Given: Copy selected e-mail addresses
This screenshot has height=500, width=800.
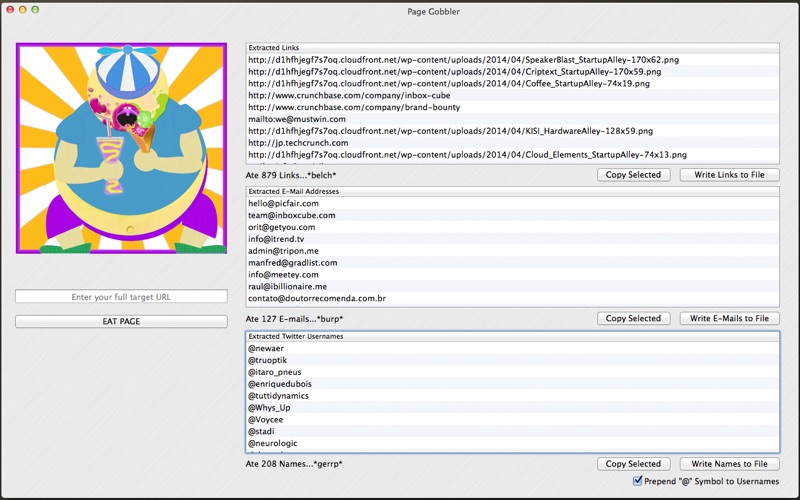Looking at the screenshot, I should pyautogui.click(x=633, y=318).
